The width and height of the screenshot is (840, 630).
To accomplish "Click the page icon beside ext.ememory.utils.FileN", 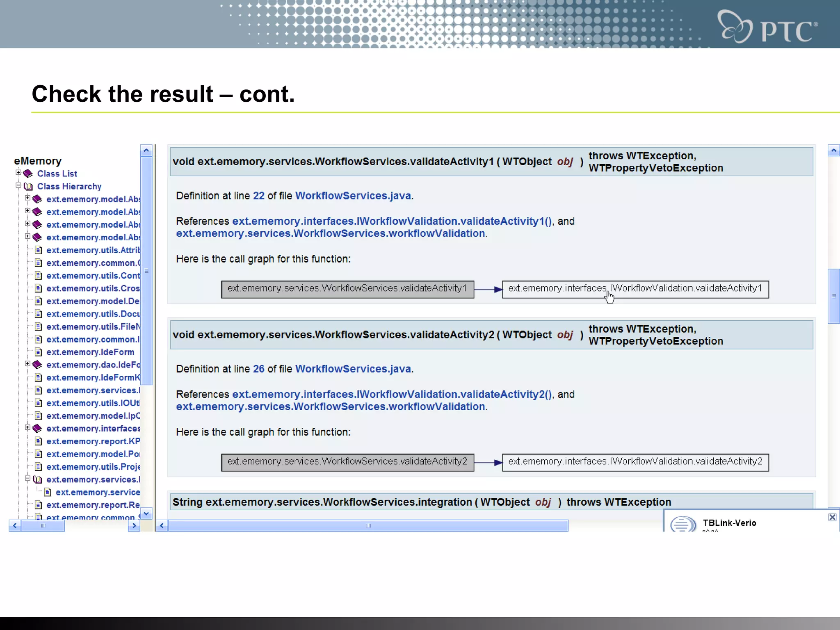I will (x=38, y=326).
